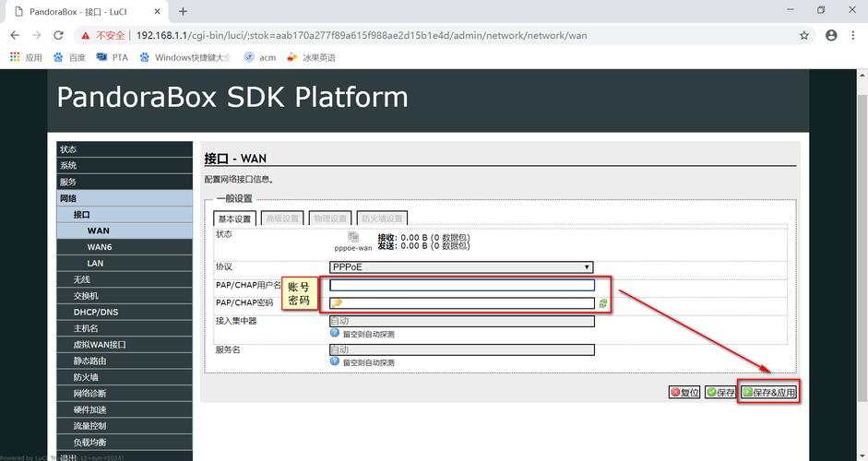Viewport: 868px width, 461px height.
Task: Click the not-secure warning icon
Action: click(x=85, y=35)
